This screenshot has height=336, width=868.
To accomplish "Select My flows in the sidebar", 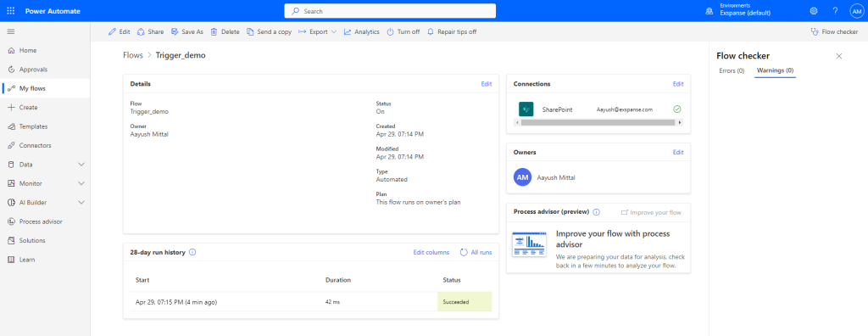I will pyautogui.click(x=46, y=88).
